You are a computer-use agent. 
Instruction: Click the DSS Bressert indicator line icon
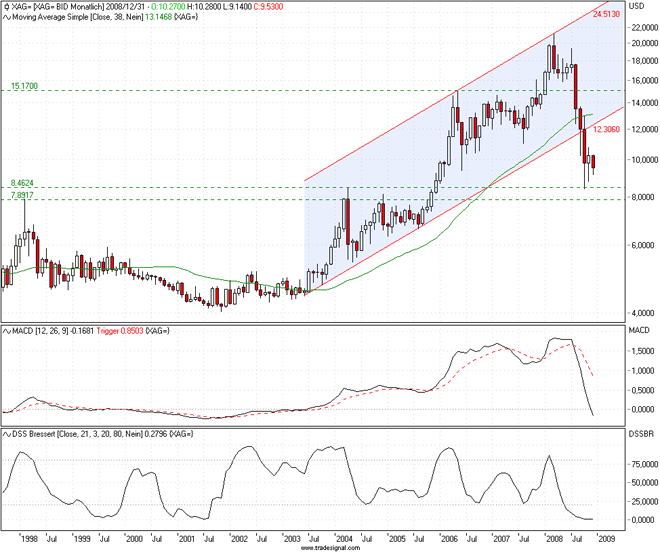[x=6, y=434]
